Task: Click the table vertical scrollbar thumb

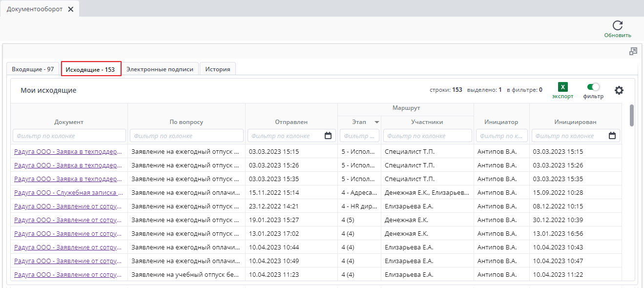Action: tap(632, 115)
